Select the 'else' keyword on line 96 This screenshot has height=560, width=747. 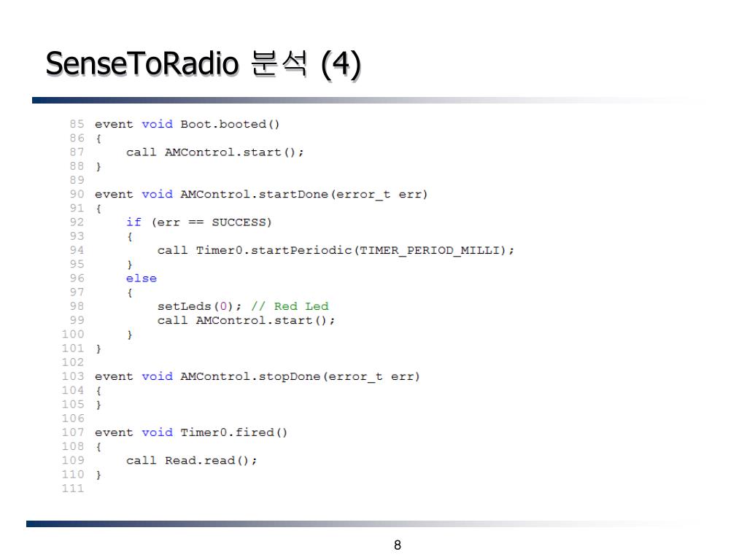(x=142, y=278)
